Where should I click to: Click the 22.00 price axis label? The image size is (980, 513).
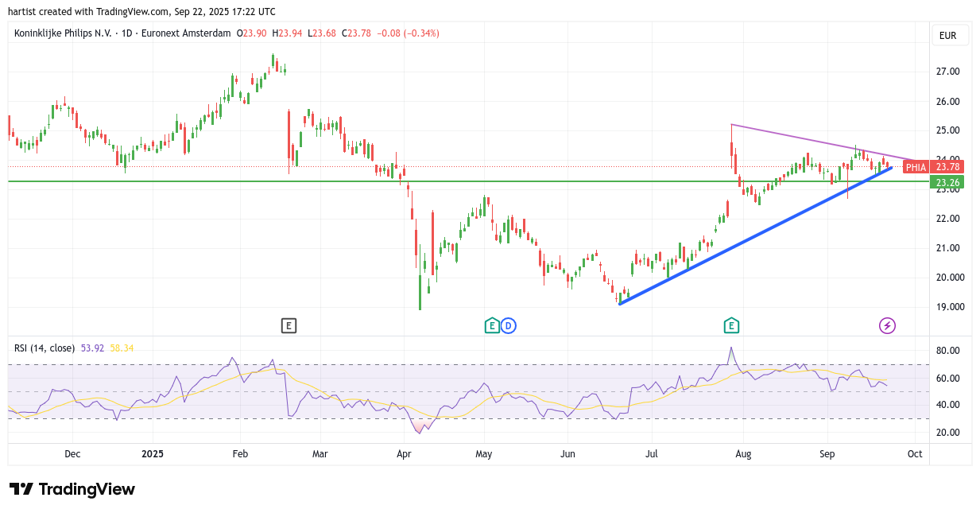point(947,219)
